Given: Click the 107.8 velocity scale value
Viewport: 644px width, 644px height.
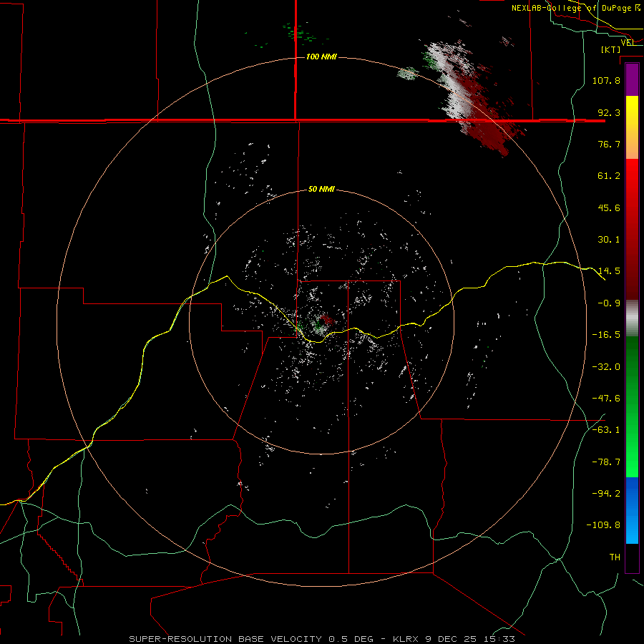Looking at the screenshot, I should click(x=606, y=80).
